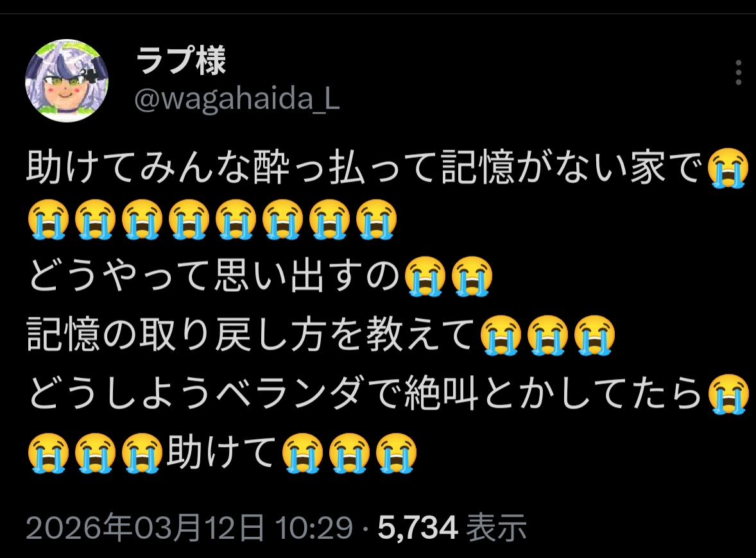Click the line 記憶の取り戻し方を教えて

click(x=251, y=335)
